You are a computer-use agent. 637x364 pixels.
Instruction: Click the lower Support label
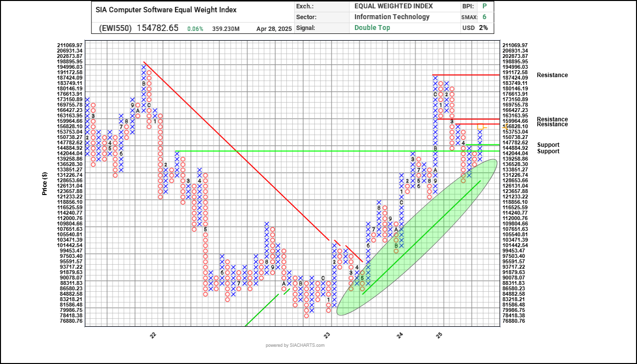click(548, 151)
